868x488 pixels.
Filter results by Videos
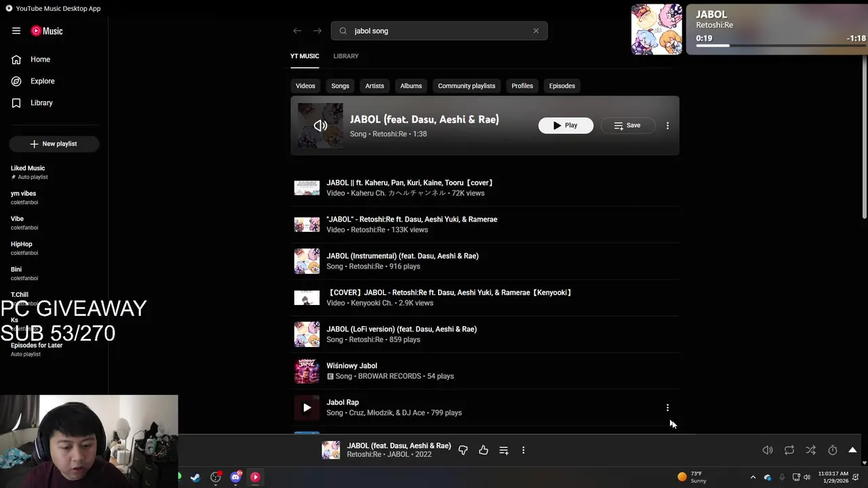[305, 86]
